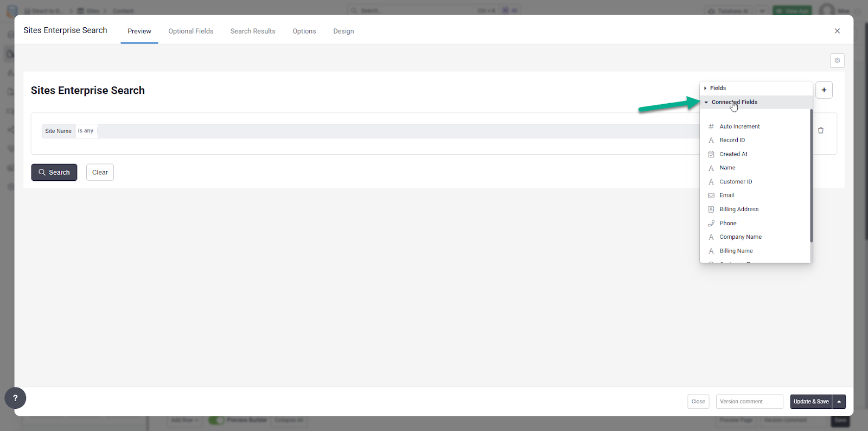868x431 pixels.
Task: Go to the Design tab
Action: tap(343, 31)
